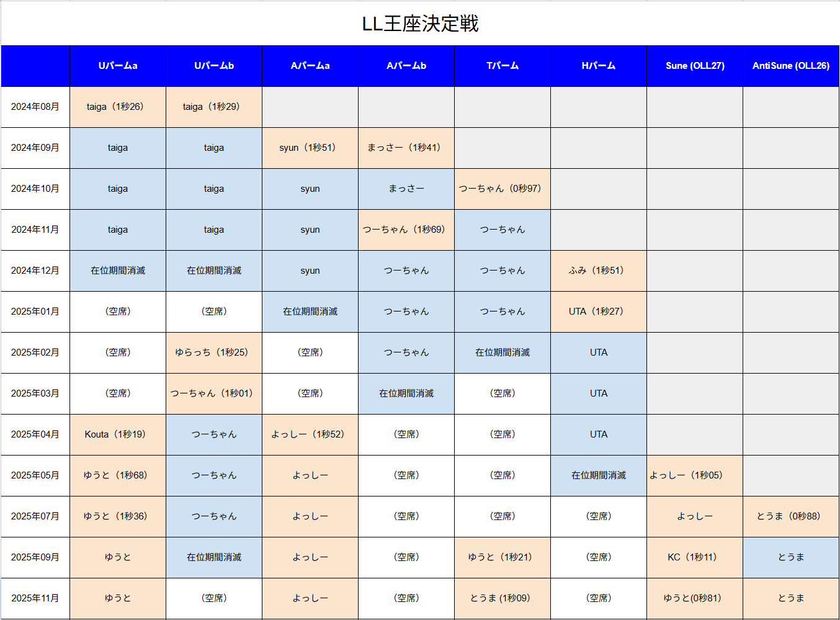Click the LL王座決定戦 title cell

coord(420,24)
